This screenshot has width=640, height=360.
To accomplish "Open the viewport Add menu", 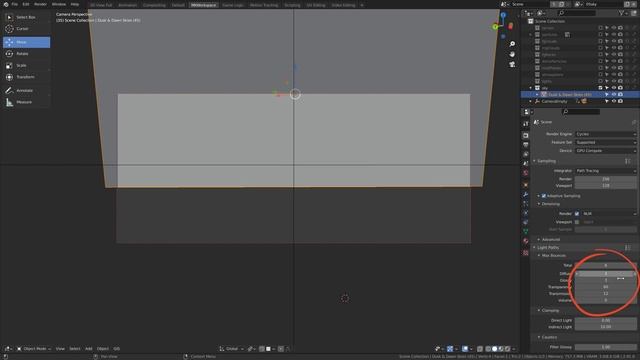I will (89, 349).
